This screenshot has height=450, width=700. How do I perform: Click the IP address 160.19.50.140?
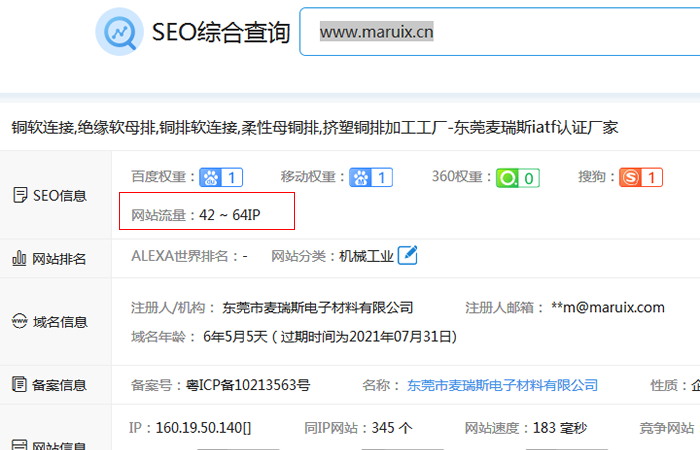pyautogui.click(x=203, y=428)
